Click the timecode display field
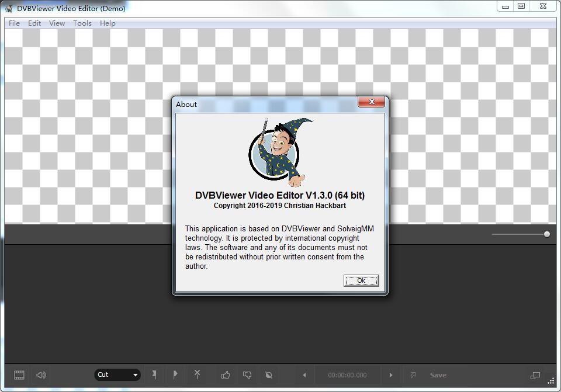Viewport: 561px width, 392px height. [x=347, y=375]
